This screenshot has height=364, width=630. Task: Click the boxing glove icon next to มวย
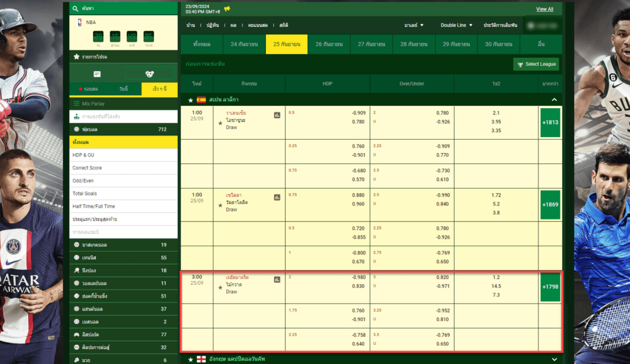[x=76, y=360]
